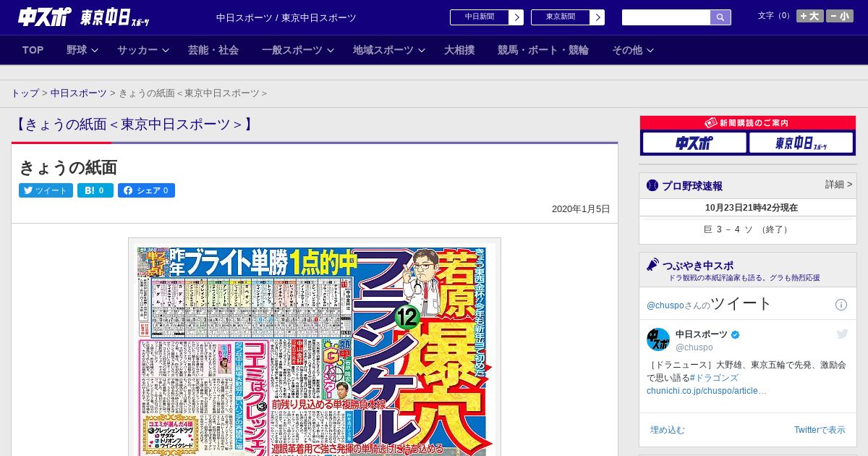Open the @chuspo handle link
Viewport: 868px width, 456px height.
pos(694,347)
